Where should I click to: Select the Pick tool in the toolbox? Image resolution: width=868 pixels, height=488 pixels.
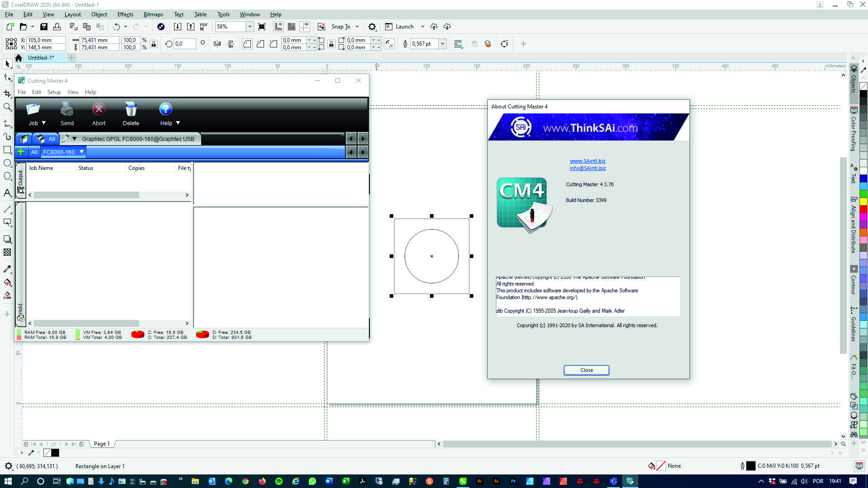(7, 64)
